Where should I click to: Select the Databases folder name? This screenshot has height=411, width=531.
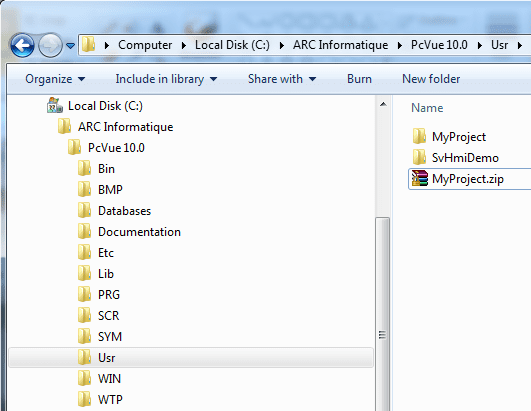124,211
